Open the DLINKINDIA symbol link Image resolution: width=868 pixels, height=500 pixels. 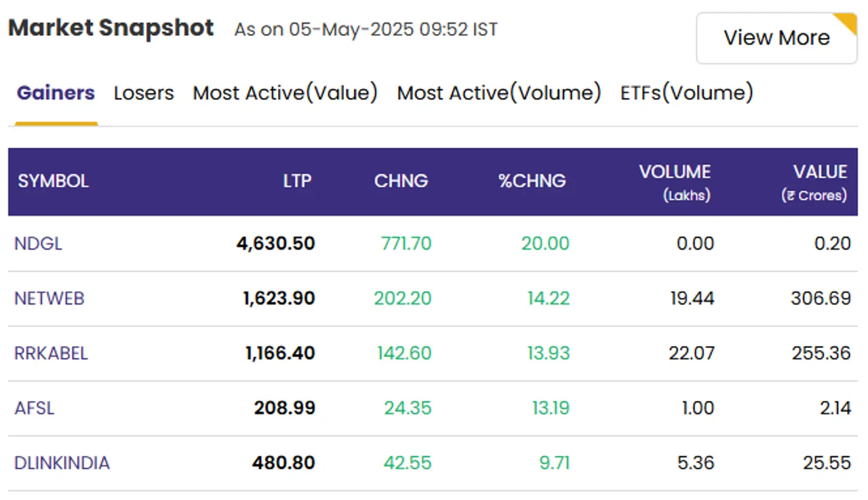click(x=62, y=463)
